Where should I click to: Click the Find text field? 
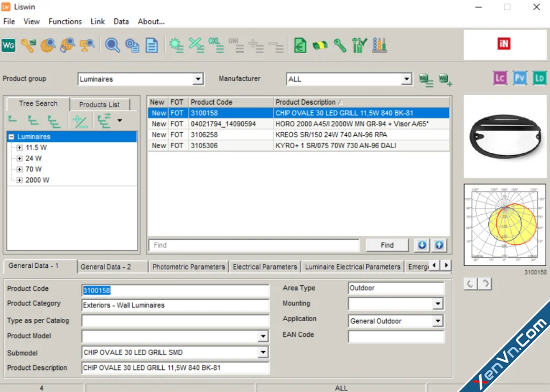coord(254,245)
